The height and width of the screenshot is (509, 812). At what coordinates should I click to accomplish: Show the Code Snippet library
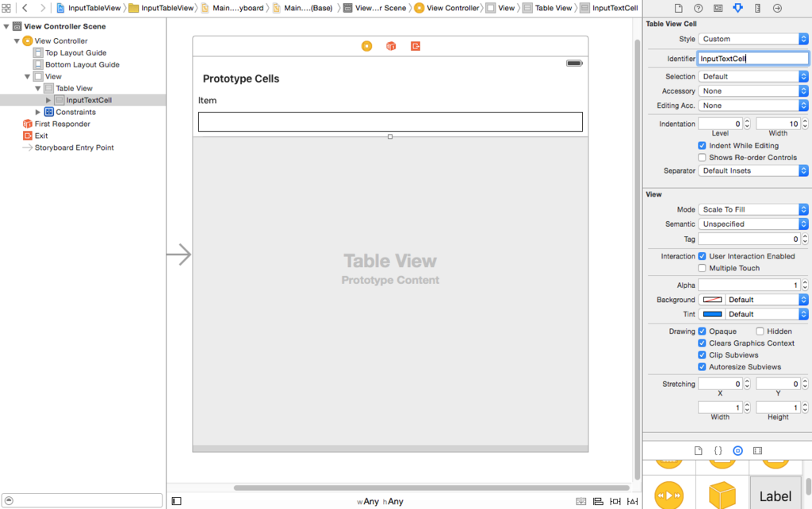(718, 450)
